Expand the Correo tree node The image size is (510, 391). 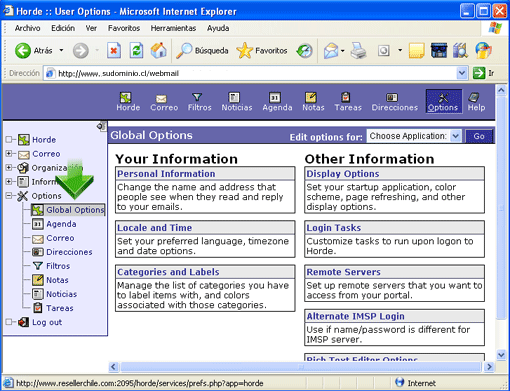(9, 153)
